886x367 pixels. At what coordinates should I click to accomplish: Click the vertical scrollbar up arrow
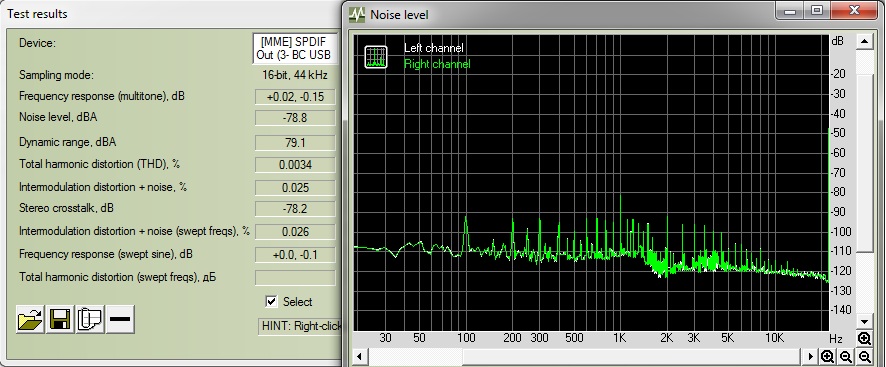pos(864,41)
